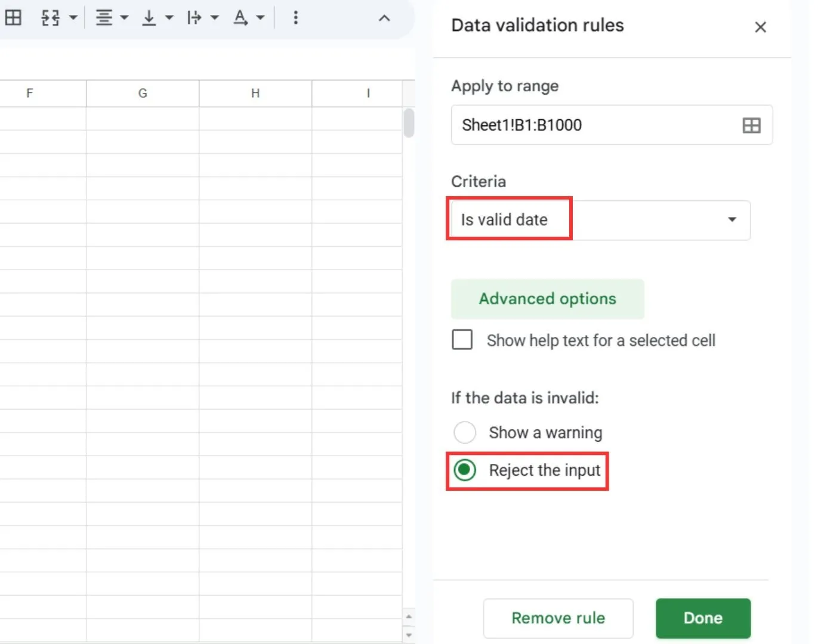This screenshot has height=644, width=818.
Task: Open the merge cells dropdown arrow
Action: 73,18
